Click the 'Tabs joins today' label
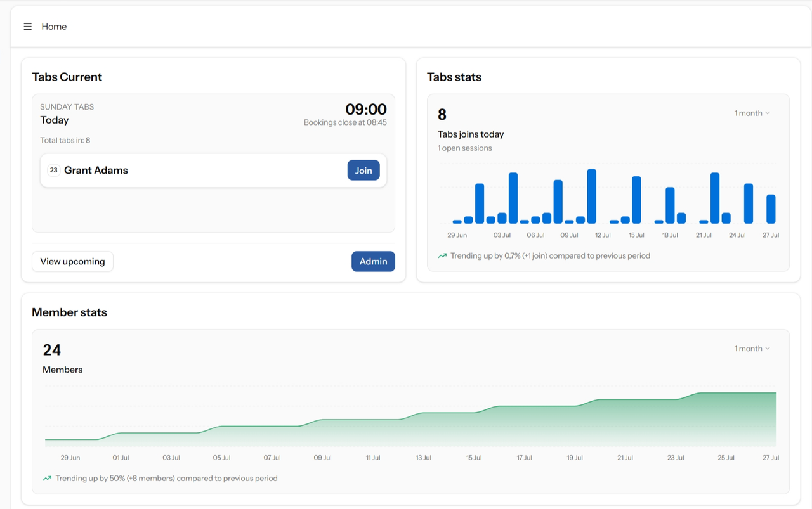812x509 pixels. pyautogui.click(x=471, y=134)
